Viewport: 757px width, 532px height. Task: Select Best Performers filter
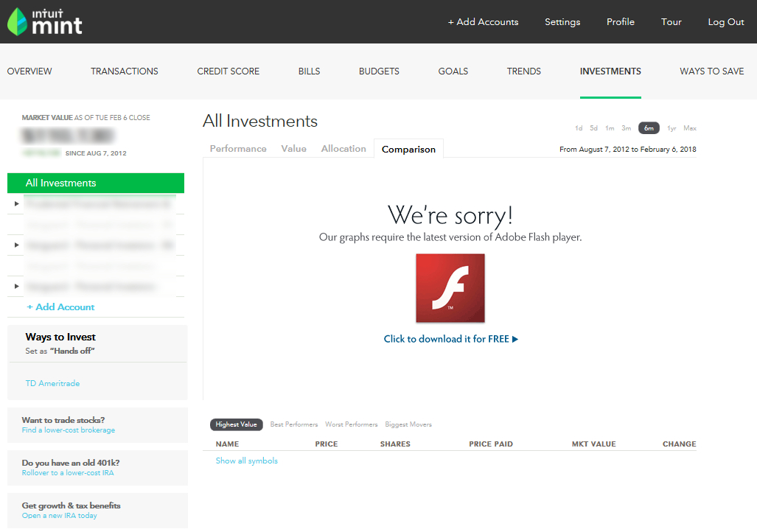294,424
